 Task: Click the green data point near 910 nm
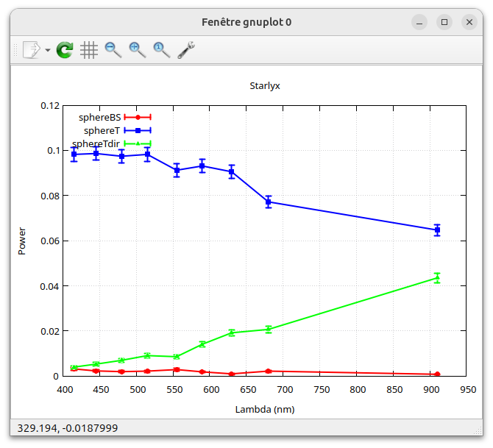coord(437,277)
